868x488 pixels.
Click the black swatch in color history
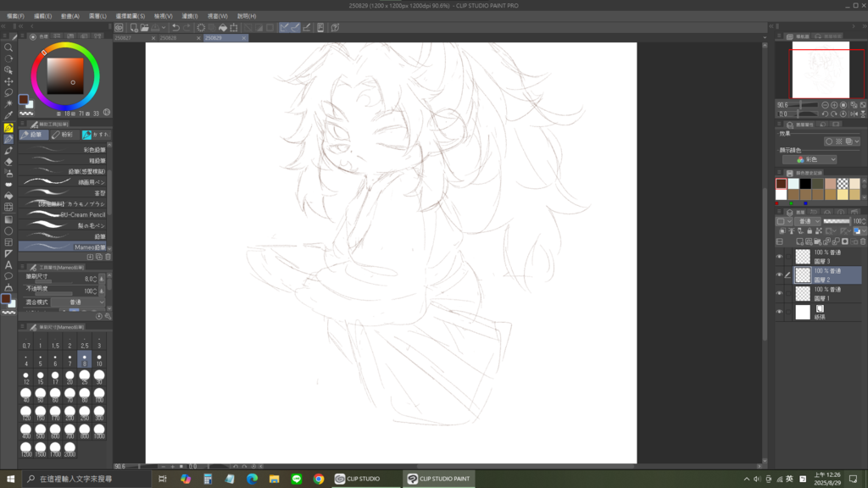coord(805,184)
